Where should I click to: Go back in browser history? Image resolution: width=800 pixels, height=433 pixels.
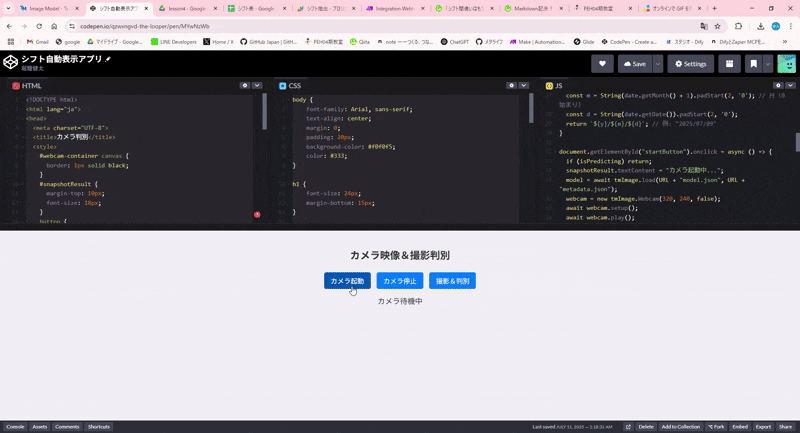tap(9, 26)
